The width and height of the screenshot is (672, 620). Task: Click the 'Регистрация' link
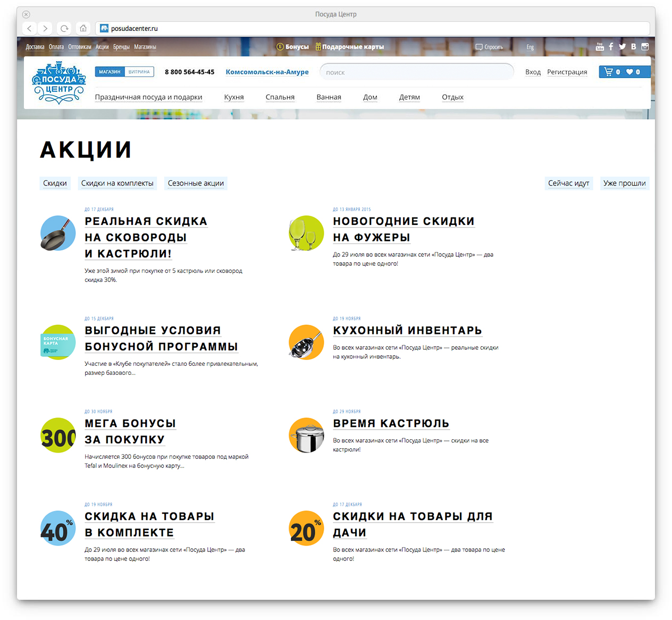click(x=567, y=72)
